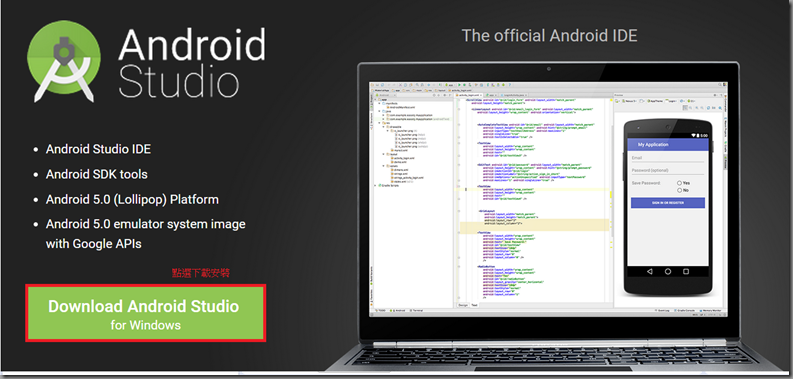Click the Password (optional) field in phone preview
Image resolution: width=793 pixels, height=379 pixels.
[x=668, y=171]
